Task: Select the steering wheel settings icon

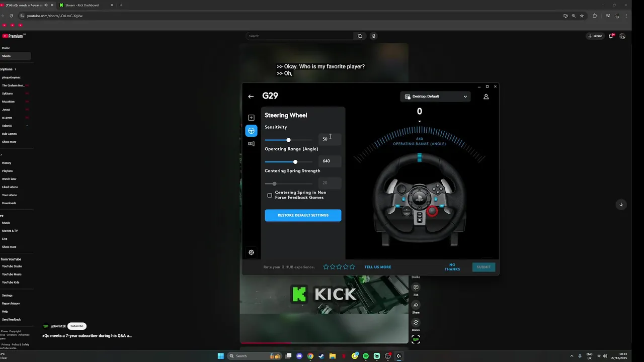Action: [x=251, y=131]
